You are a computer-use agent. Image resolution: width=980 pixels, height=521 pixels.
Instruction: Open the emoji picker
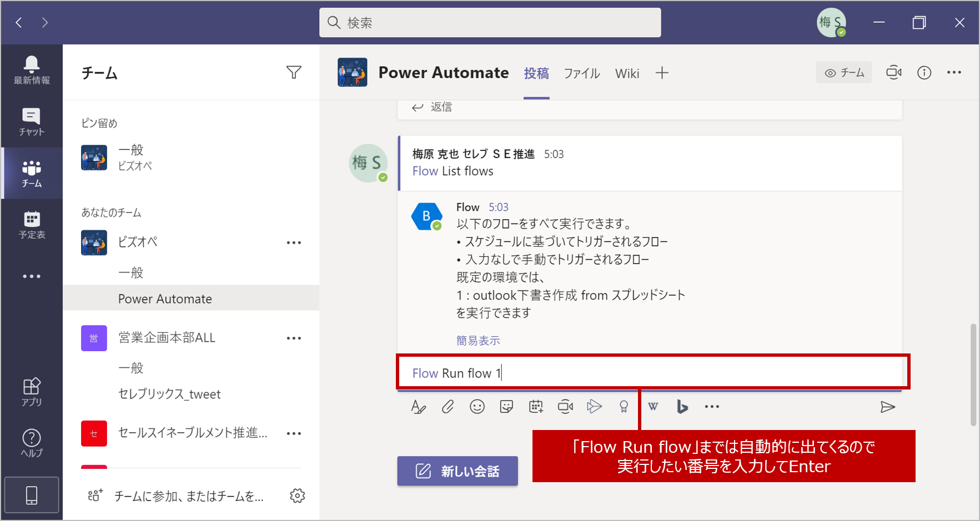tap(477, 406)
